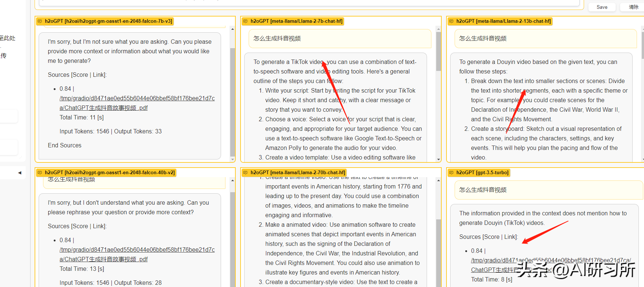Screen dimensions: 644x287
Task: Click scroll-down arrow in Llama-2-7b chat panel
Action: pyautogui.click(x=438, y=159)
